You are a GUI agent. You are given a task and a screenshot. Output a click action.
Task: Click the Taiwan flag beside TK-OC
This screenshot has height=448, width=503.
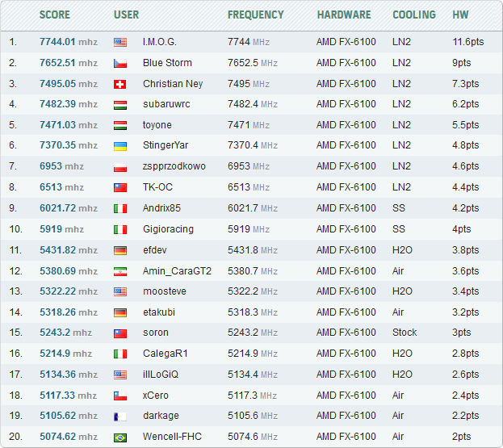coord(120,187)
